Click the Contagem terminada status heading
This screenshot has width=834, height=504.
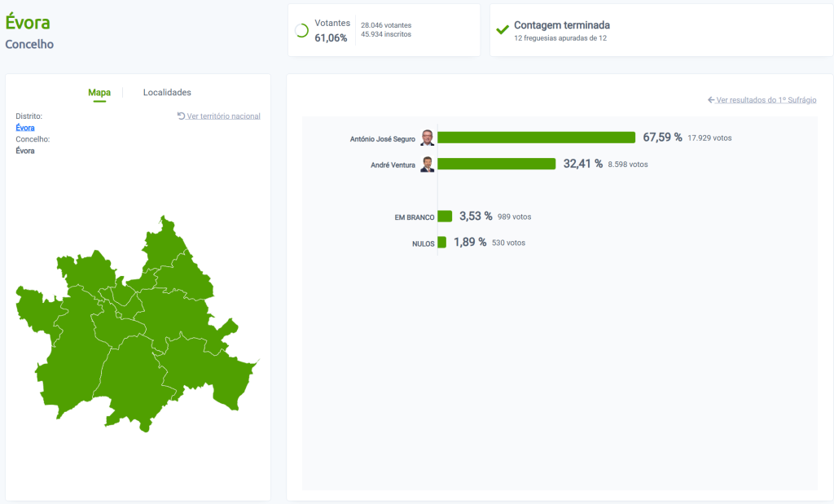click(x=562, y=25)
